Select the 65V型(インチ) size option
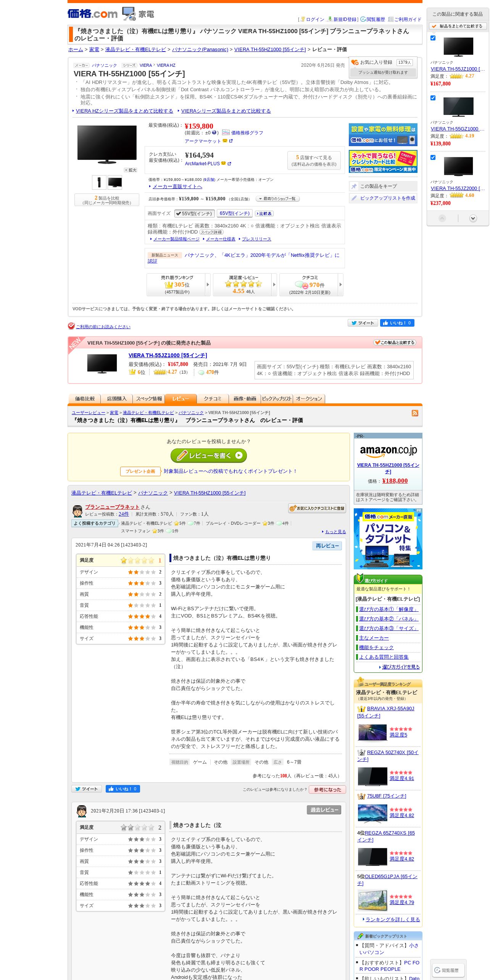Viewport: 490px width, 980px height. tap(235, 214)
